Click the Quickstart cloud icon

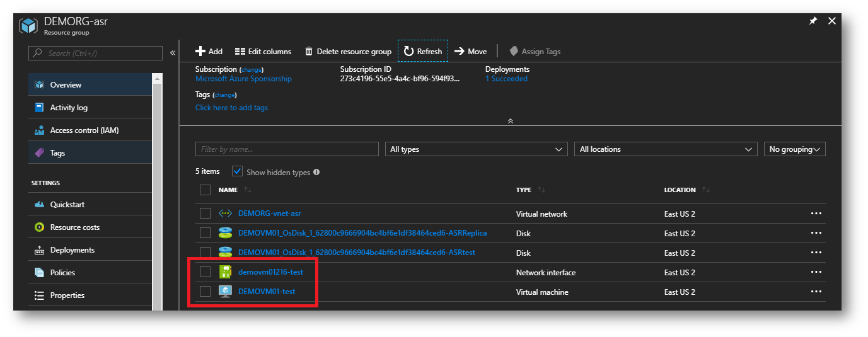(x=39, y=205)
